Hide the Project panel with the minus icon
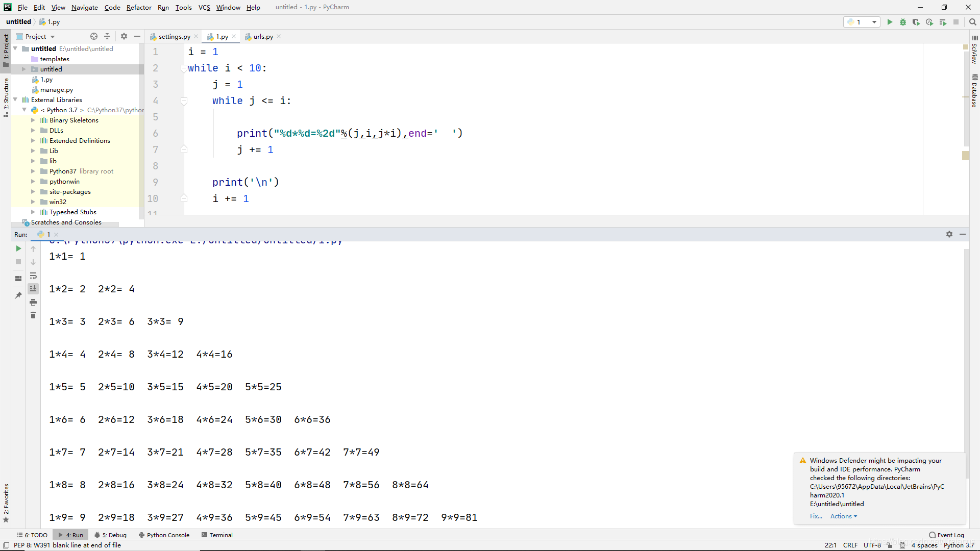 (137, 36)
